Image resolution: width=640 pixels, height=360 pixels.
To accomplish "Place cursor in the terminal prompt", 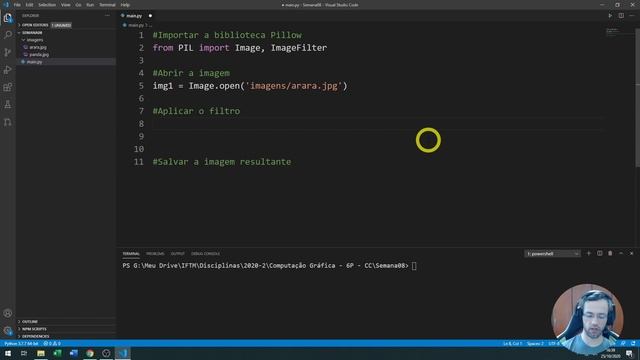I will click(x=414, y=266).
